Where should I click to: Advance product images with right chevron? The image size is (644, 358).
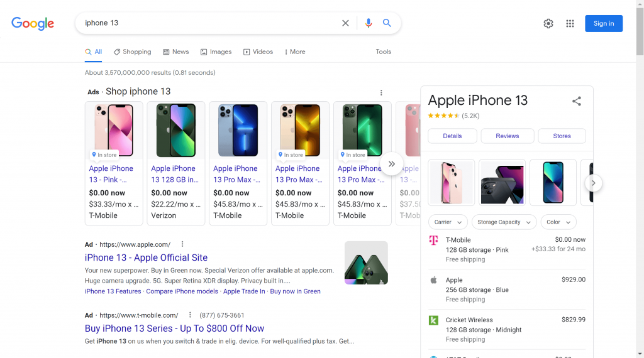coord(594,183)
